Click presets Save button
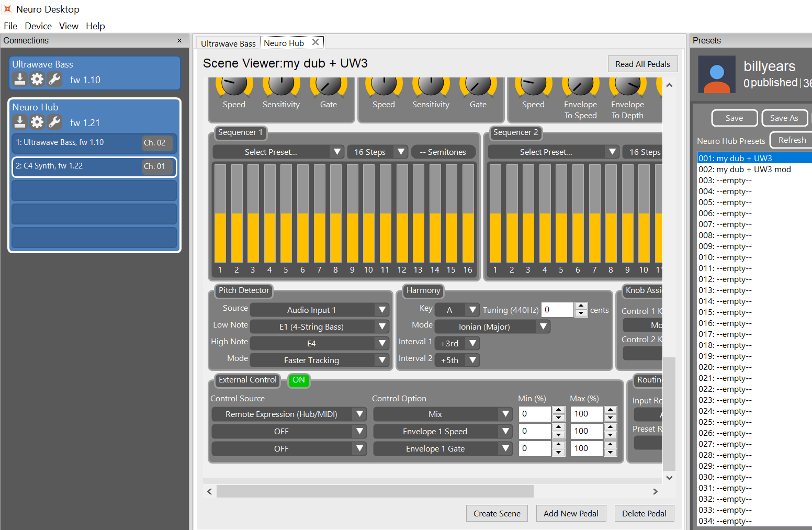 [734, 118]
